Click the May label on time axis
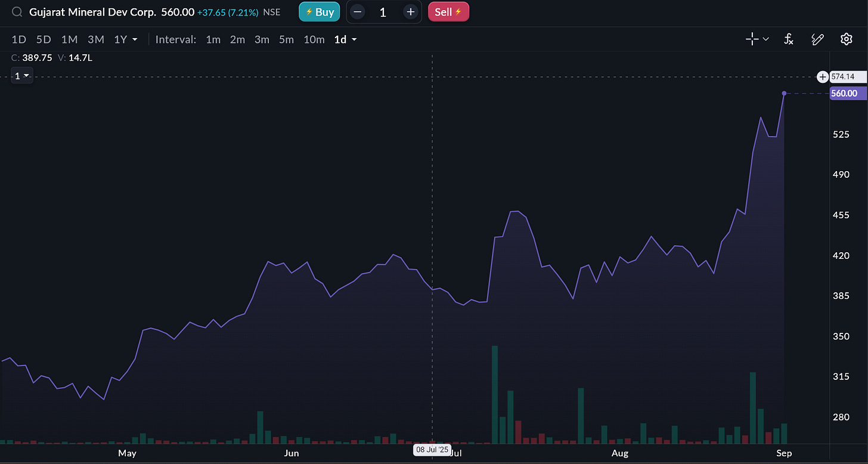The width and height of the screenshot is (868, 464). click(x=127, y=453)
